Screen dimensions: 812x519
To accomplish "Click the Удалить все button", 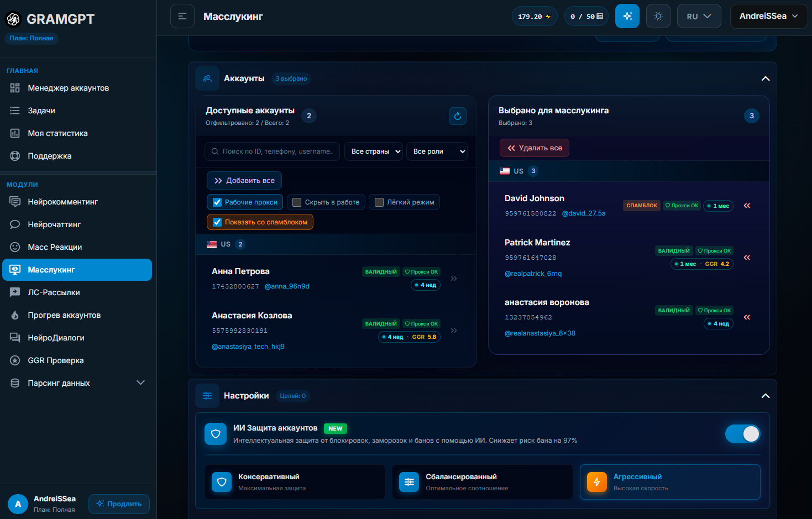I will [x=535, y=148].
